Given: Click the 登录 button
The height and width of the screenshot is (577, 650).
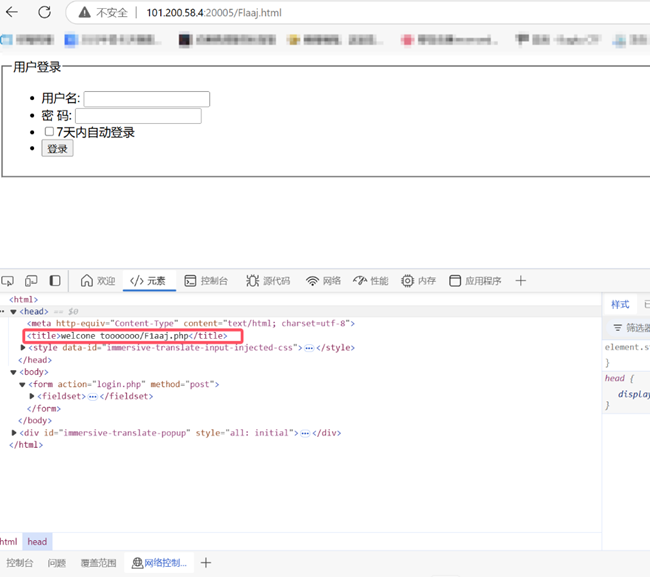Looking at the screenshot, I should coord(57,149).
